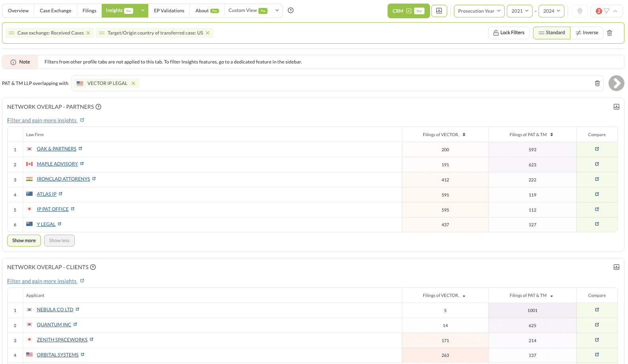Viewport: 628px width, 364px height.
Task: Open the location pin icon
Action: pyautogui.click(x=580, y=11)
